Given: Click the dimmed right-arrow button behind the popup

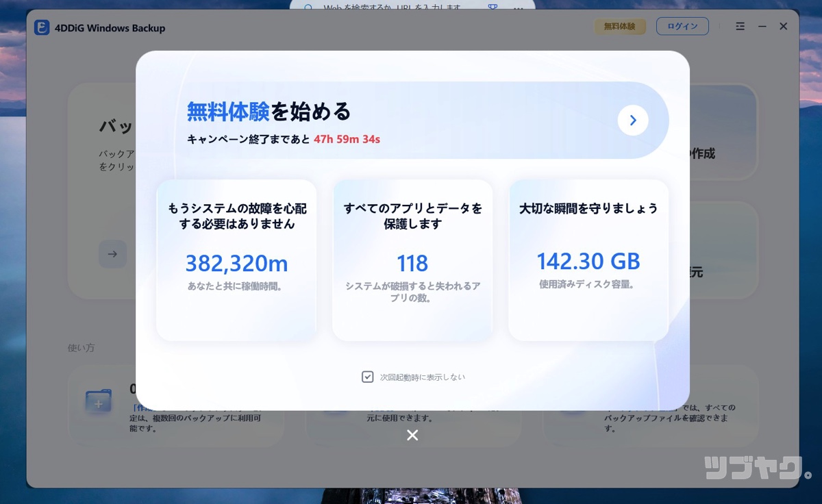Looking at the screenshot, I should (112, 254).
